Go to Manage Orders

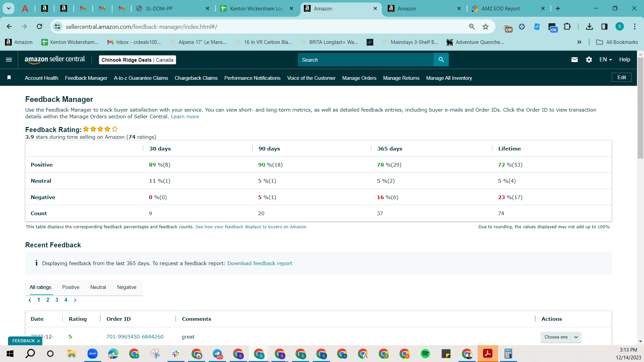(359, 78)
